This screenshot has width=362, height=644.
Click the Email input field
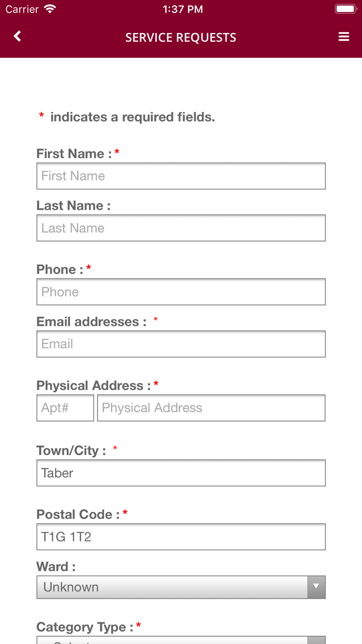click(x=181, y=344)
